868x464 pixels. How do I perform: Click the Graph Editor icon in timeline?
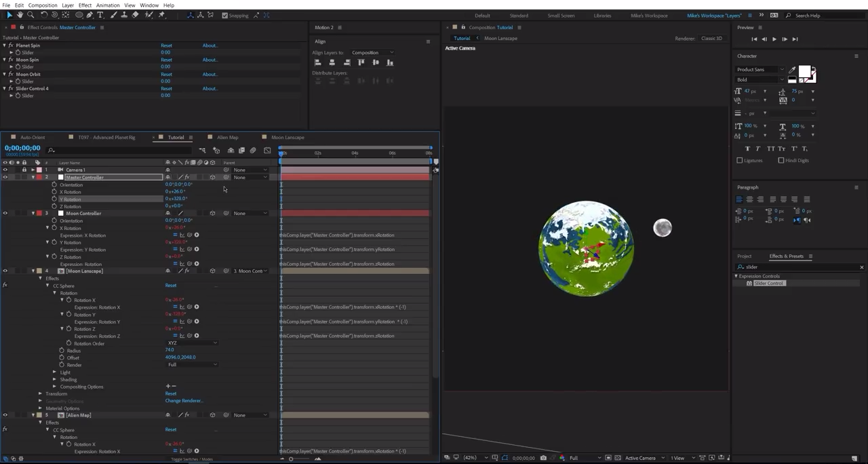pos(267,151)
